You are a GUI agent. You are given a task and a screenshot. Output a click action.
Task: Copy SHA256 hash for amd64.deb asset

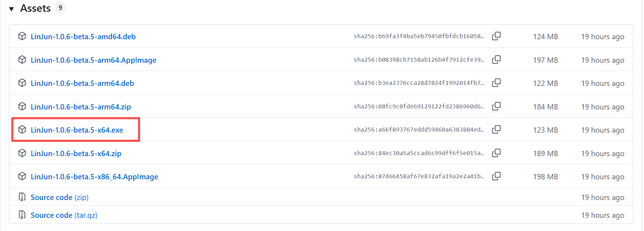[496, 36]
